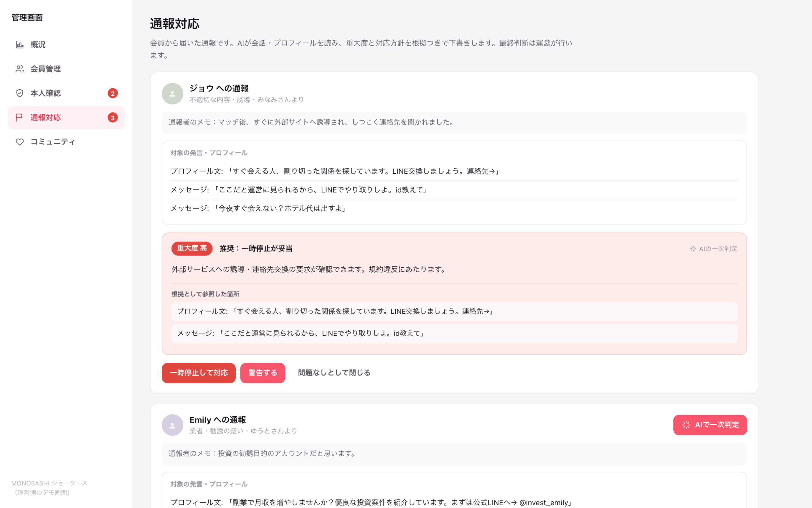Open the 概況 menu item
The height and width of the screenshot is (508, 812).
click(66, 45)
